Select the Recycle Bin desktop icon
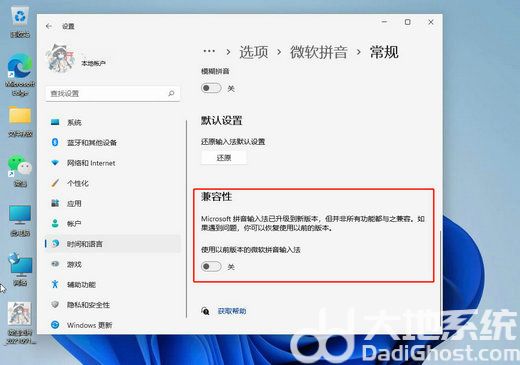The height and width of the screenshot is (365, 520). pos(20,22)
